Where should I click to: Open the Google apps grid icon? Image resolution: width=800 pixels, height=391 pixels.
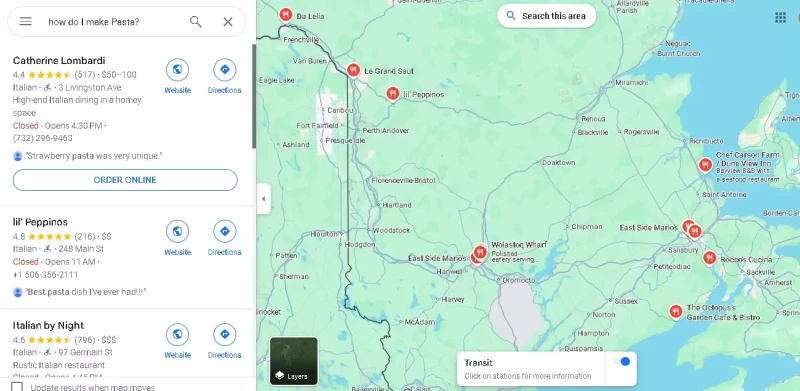point(780,18)
